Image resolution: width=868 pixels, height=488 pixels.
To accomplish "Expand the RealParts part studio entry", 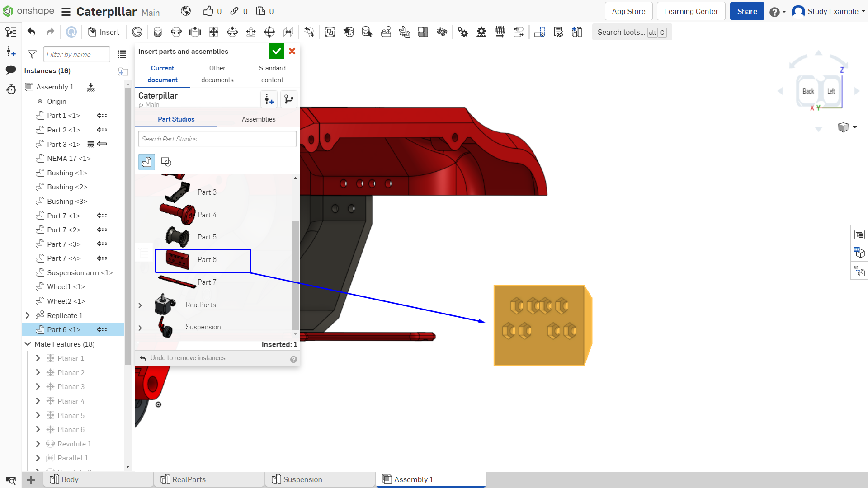I will pyautogui.click(x=140, y=305).
